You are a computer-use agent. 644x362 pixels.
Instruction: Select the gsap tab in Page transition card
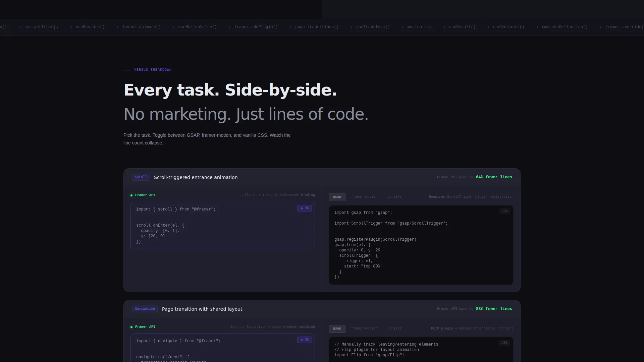point(337,328)
